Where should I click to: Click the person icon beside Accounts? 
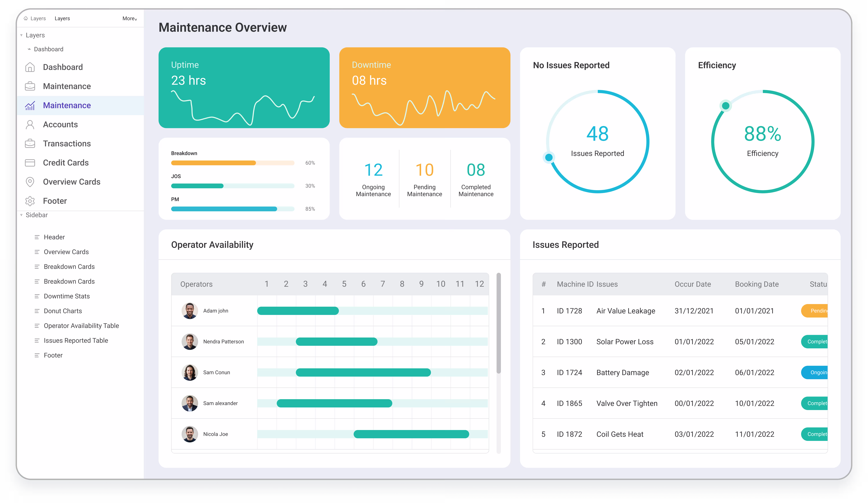click(30, 125)
